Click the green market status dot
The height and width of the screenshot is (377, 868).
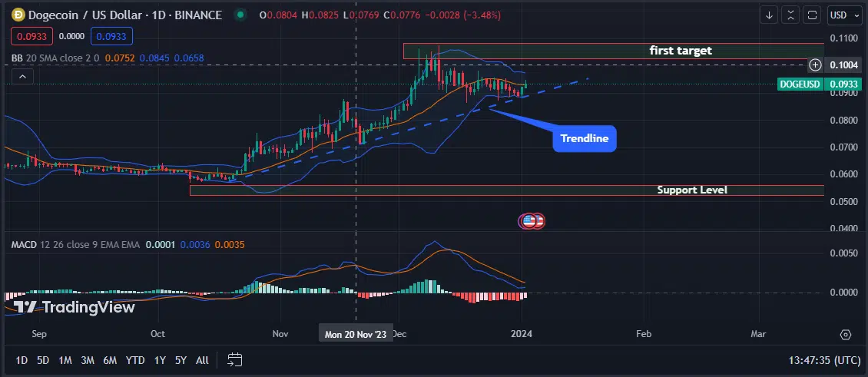tap(240, 15)
